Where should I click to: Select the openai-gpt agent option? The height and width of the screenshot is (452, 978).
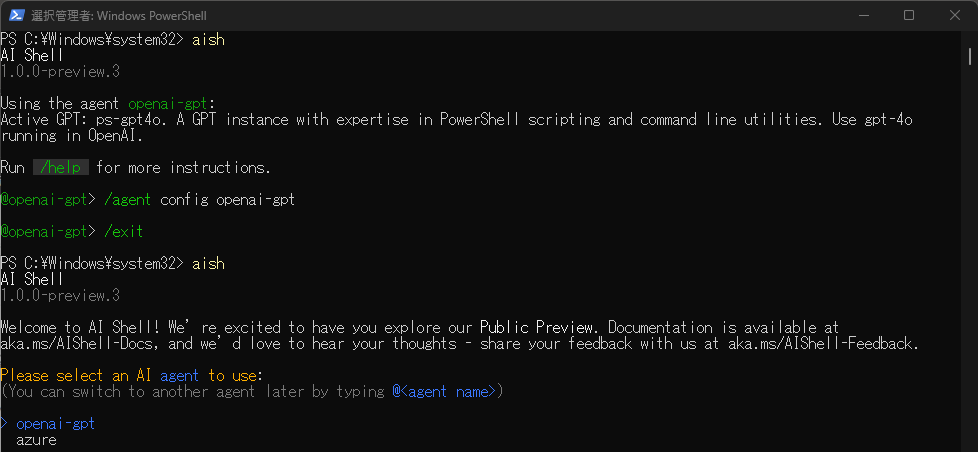(x=55, y=424)
